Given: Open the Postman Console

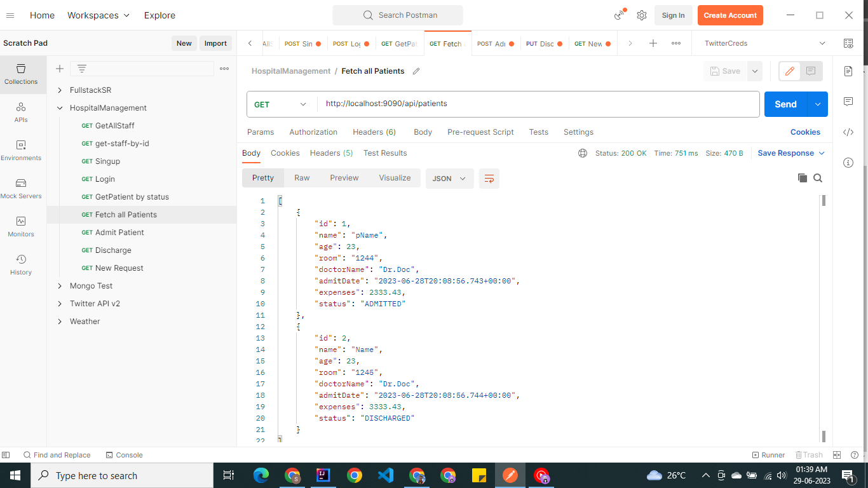Looking at the screenshot, I should 125,455.
